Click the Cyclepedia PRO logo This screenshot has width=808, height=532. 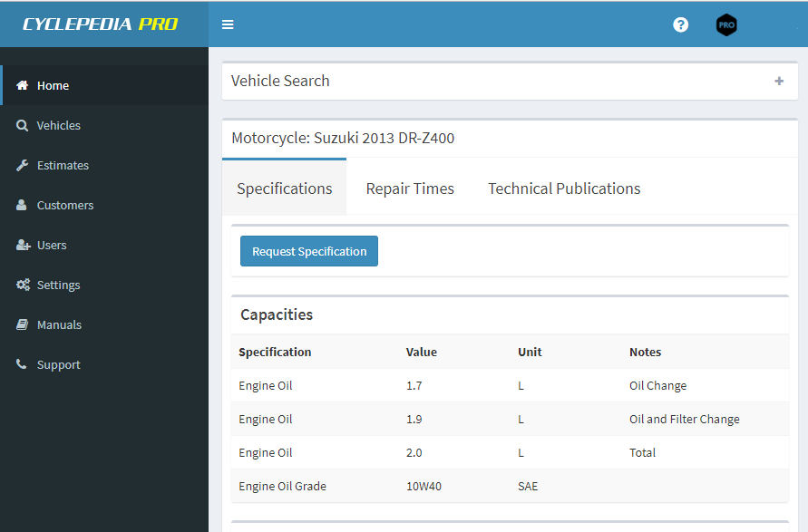tap(101, 24)
